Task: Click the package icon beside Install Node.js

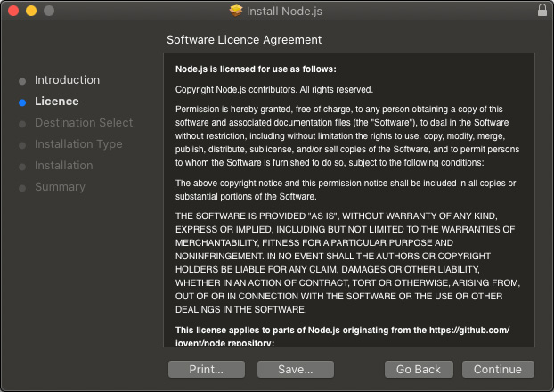Action: [236, 11]
